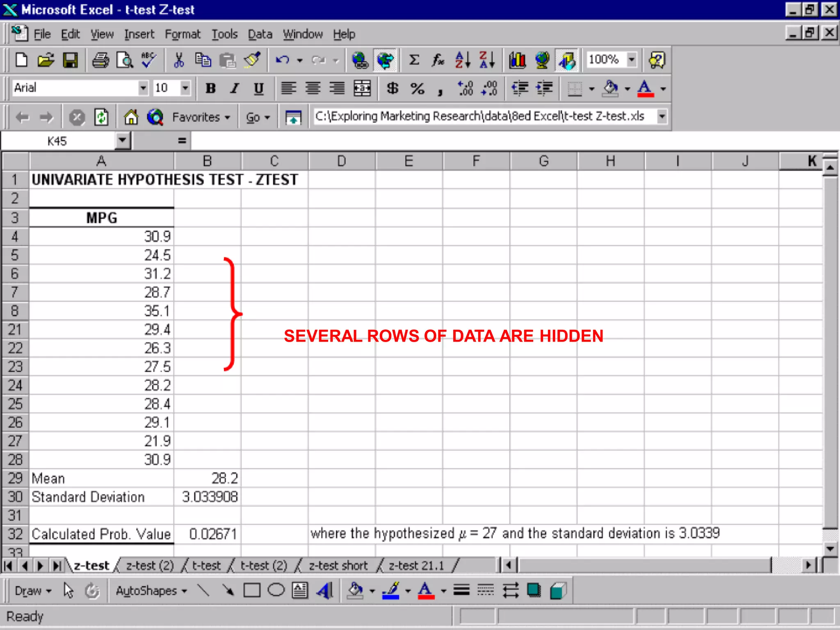The height and width of the screenshot is (630, 840).
Task: Open Print Preview icon
Action: (124, 60)
